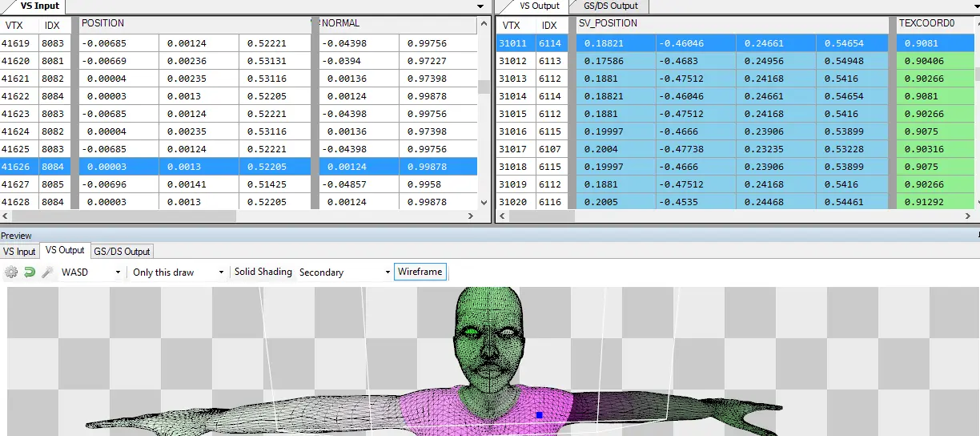Click the VS Output horizontal scrollbar right arrow
The image size is (980, 436).
[x=969, y=216]
